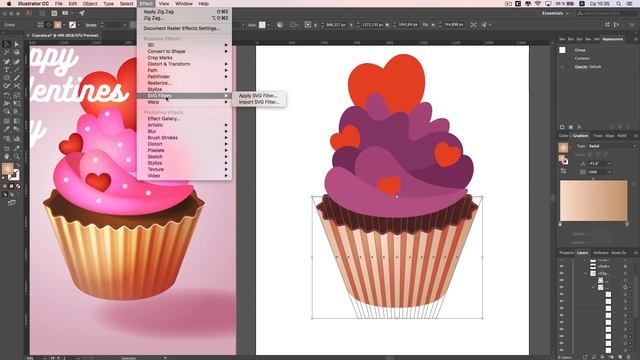
Task: Click the Fill color box in the toolbox
Action: point(7,168)
